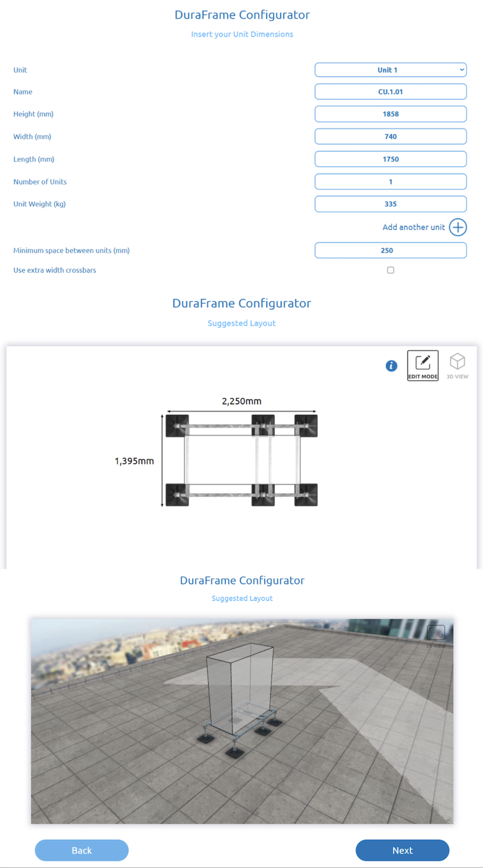Click the Length field showing 1750

pyautogui.click(x=390, y=159)
